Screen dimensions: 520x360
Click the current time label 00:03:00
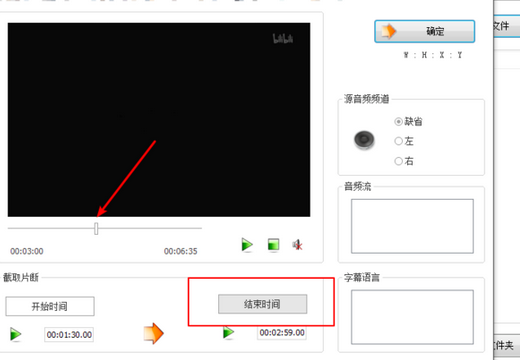(x=27, y=251)
